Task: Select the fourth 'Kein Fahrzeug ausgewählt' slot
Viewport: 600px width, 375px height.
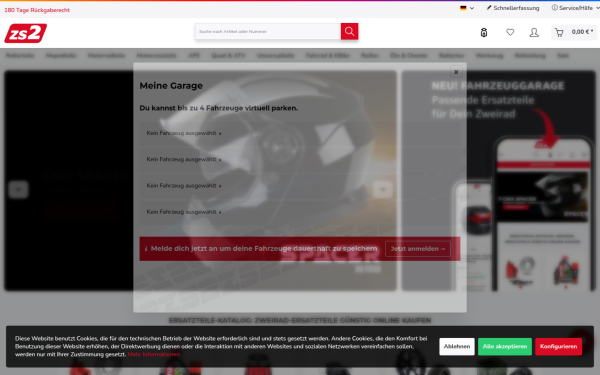Action: (184, 212)
